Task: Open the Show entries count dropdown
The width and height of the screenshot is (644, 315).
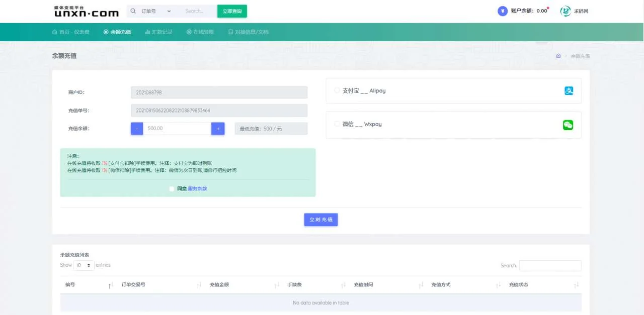Action: coord(84,265)
